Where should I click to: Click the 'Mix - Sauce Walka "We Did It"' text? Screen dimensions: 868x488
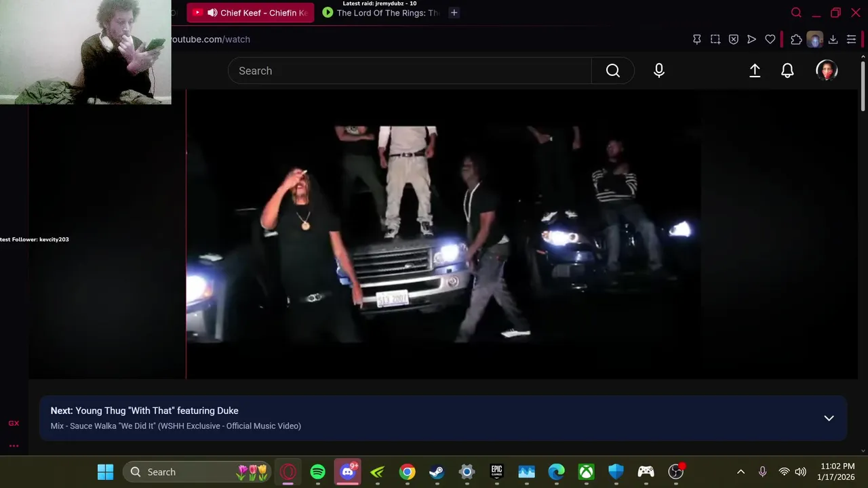tap(176, 426)
